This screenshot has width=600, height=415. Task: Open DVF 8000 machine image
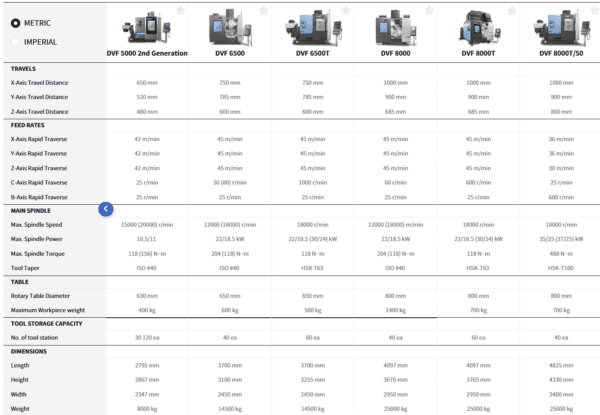(396, 28)
